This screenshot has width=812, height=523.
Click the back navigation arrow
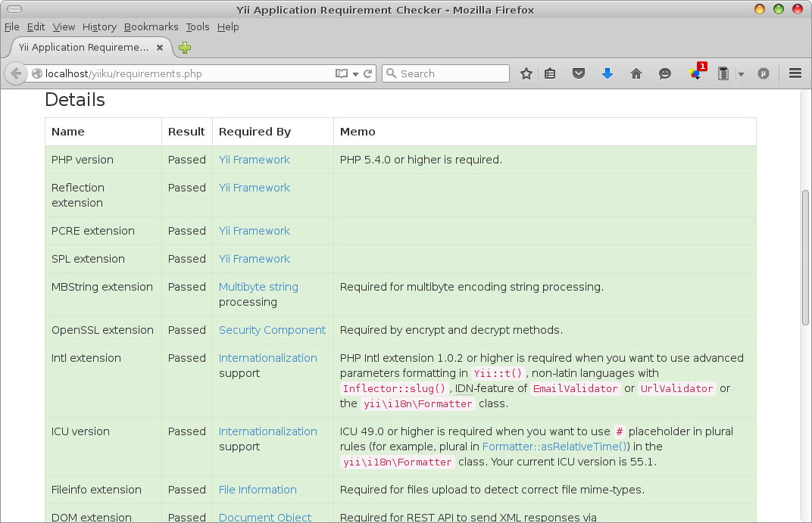coord(16,73)
